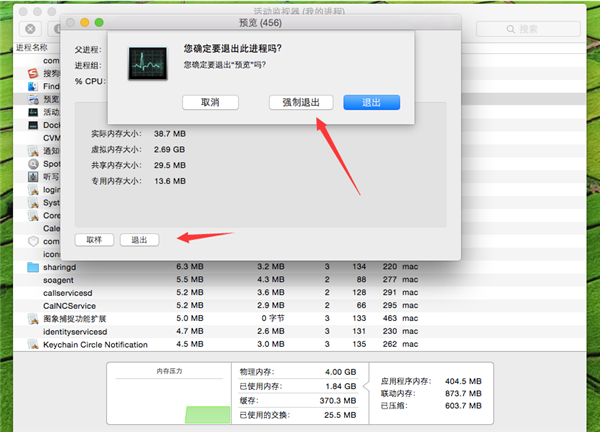Click the Keychain Circle Notification icon
The image size is (600, 432).
tap(33, 345)
